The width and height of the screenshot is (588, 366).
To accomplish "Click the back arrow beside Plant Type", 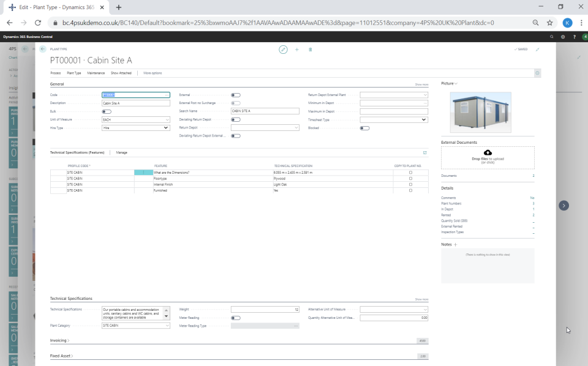I will [42, 49].
